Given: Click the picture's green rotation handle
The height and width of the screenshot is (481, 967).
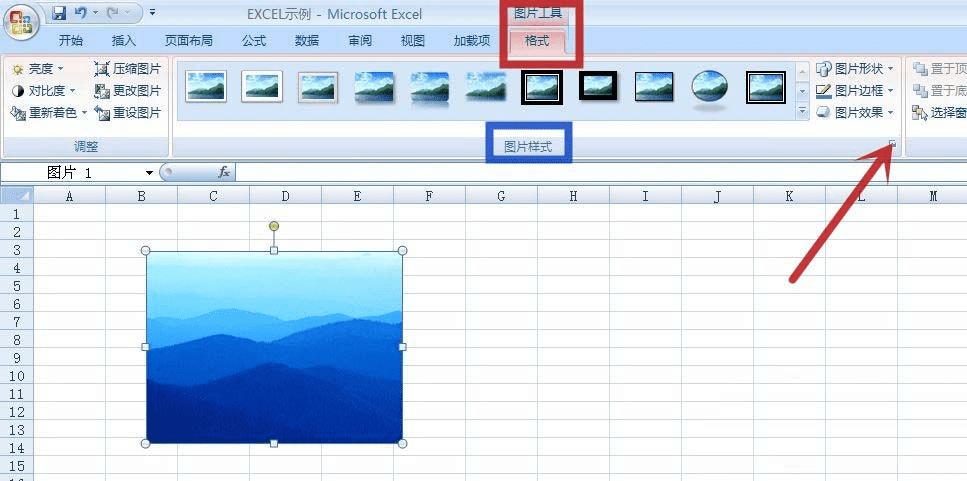Looking at the screenshot, I should tap(274, 226).
